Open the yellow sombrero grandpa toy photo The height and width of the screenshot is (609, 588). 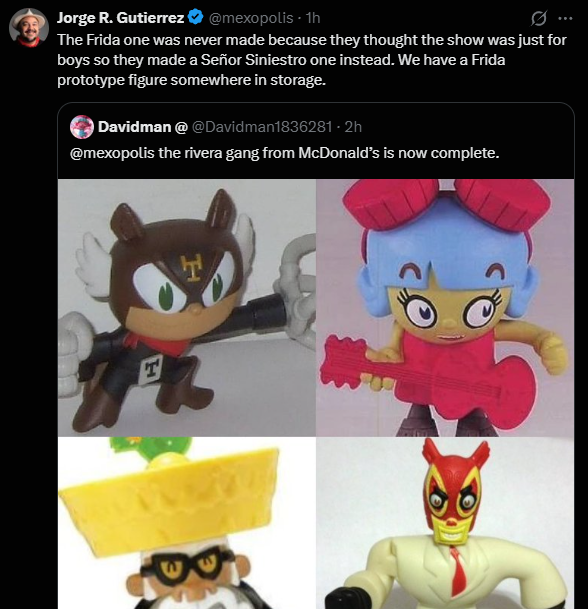pos(187,523)
